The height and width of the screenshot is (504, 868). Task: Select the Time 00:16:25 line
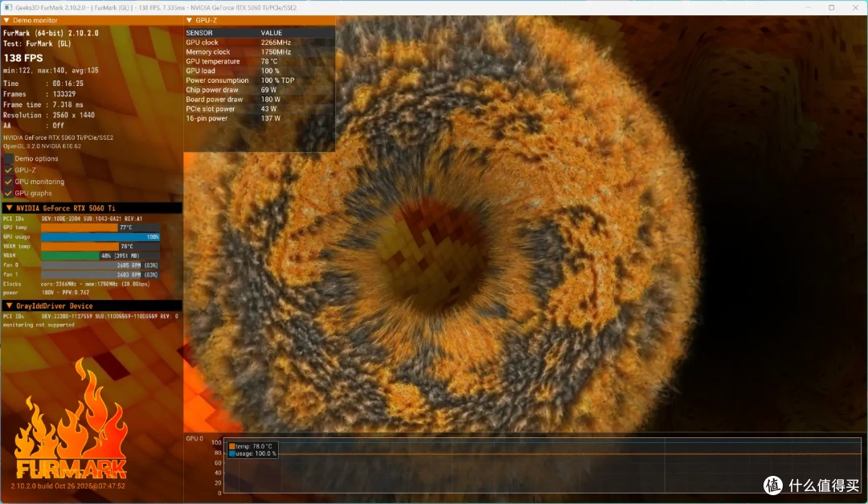pyautogui.click(x=43, y=84)
